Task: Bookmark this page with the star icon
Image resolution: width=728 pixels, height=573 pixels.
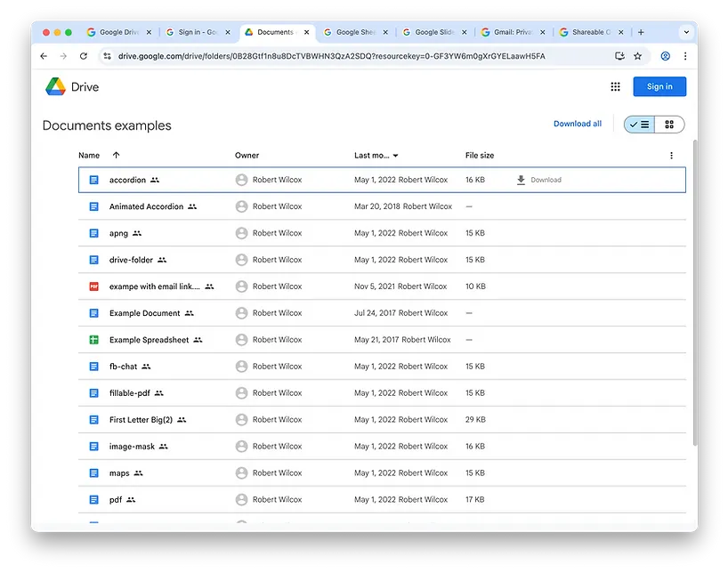Action: click(x=638, y=56)
